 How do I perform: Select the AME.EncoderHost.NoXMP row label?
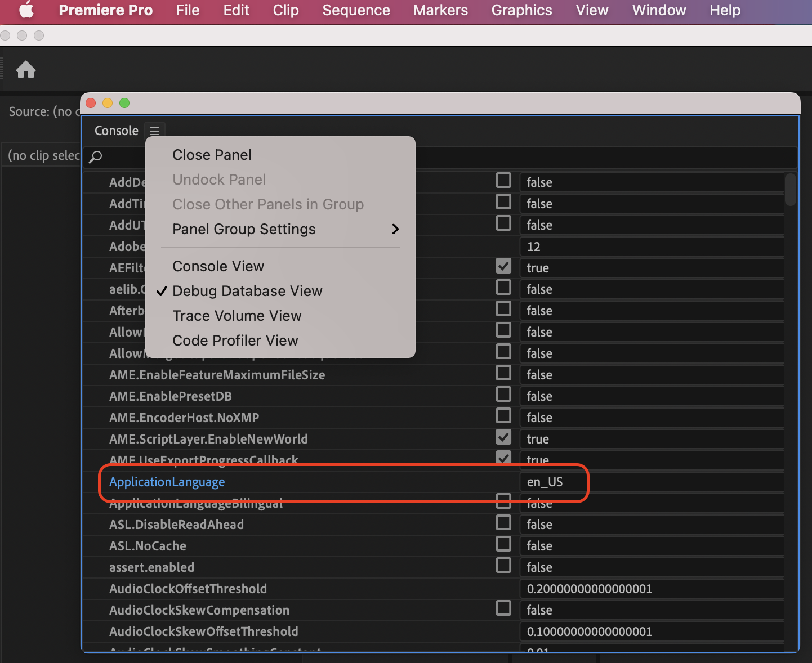coord(184,418)
